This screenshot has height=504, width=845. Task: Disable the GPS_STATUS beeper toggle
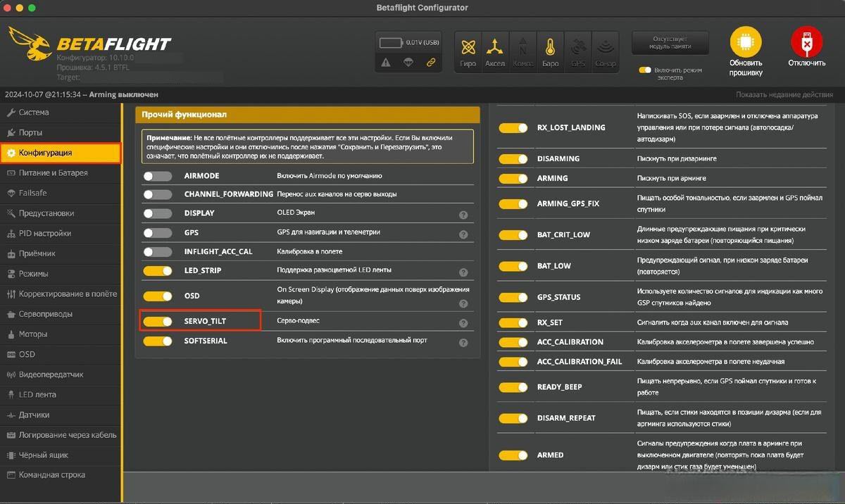(x=513, y=297)
